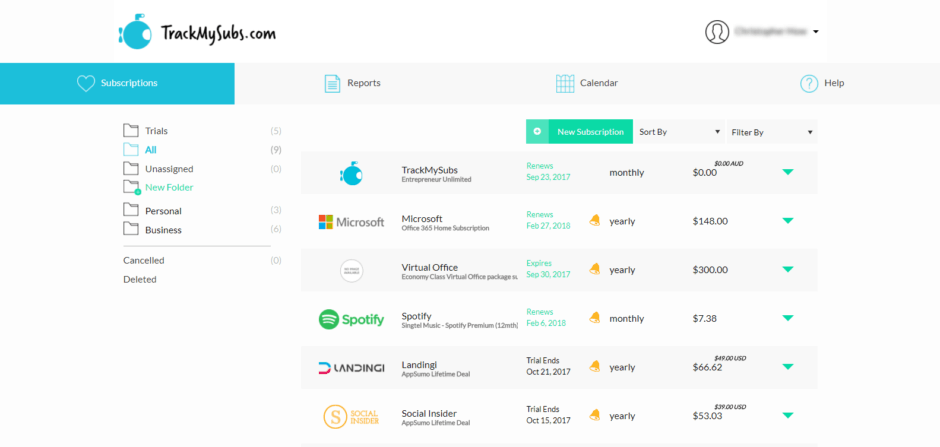
Task: Click the Virtual Office subscription name
Action: click(430, 267)
